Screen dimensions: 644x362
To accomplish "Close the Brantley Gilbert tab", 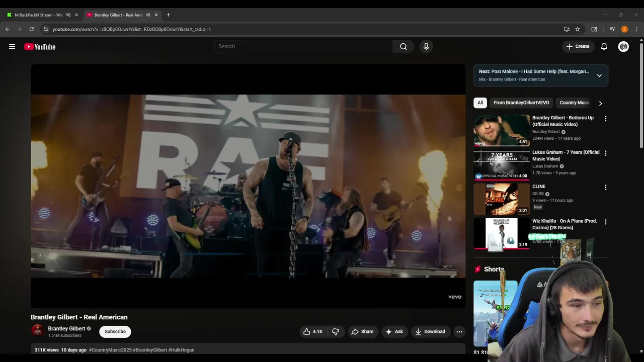I will 156,15.
